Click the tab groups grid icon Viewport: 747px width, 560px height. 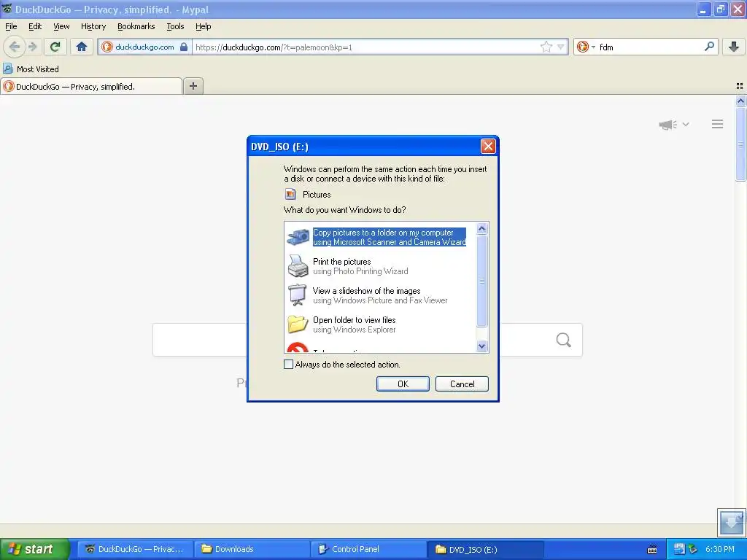coord(740,86)
